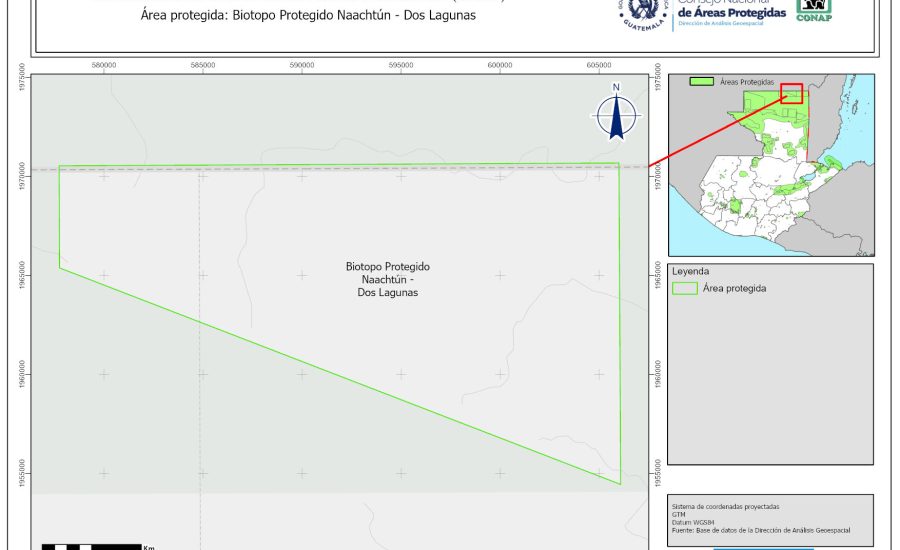This screenshot has height=550, width=900.
Task: Click the green Áreas Protegidas symbol in inset
Action: 704,80
